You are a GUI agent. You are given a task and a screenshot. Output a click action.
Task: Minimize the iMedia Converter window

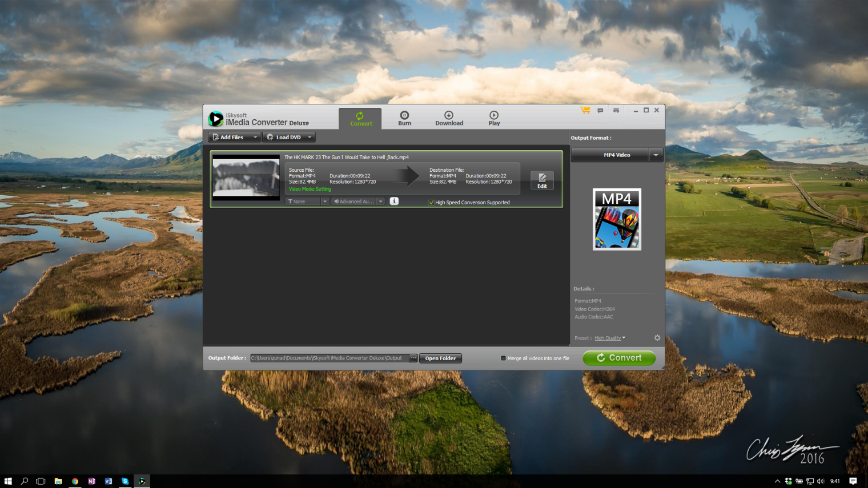pyautogui.click(x=636, y=111)
